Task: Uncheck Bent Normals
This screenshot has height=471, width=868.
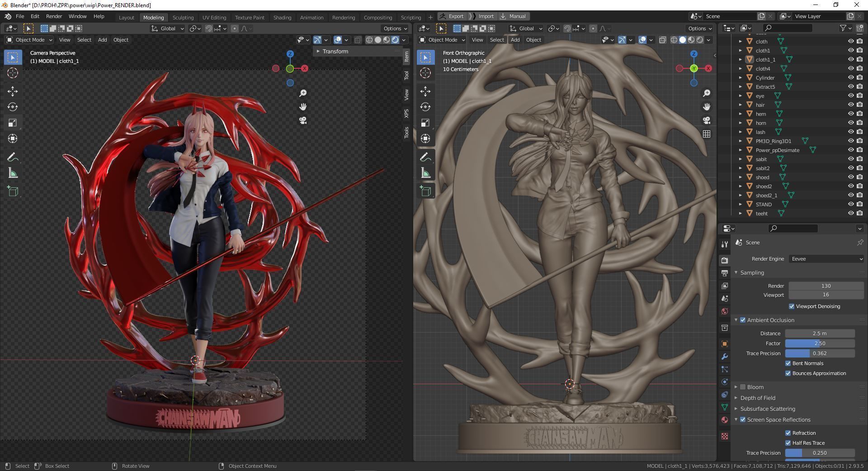Action: pyautogui.click(x=788, y=363)
